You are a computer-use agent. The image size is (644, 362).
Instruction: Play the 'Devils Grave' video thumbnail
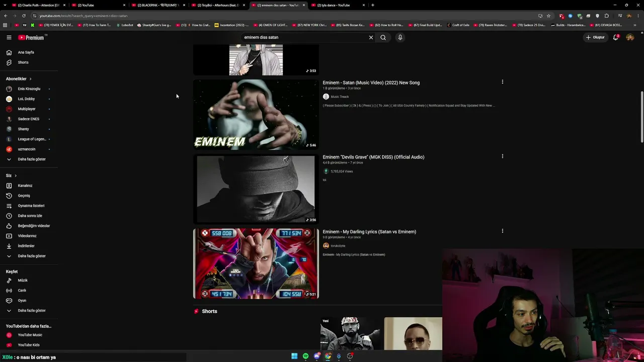coord(256,189)
